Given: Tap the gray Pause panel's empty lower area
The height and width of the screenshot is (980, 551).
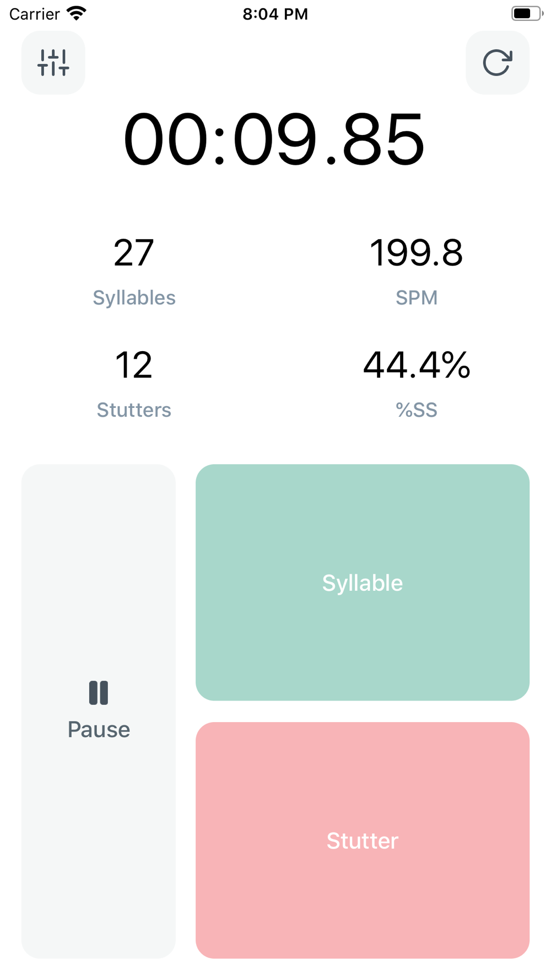Looking at the screenshot, I should coord(99,871).
